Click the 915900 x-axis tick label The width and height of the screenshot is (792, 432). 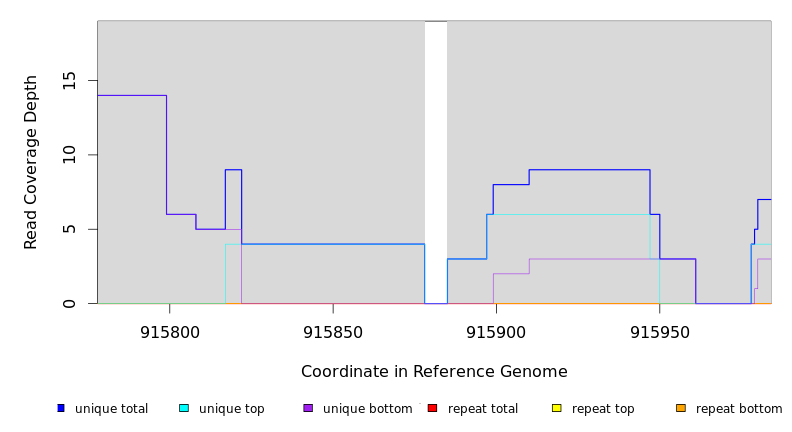(496, 331)
